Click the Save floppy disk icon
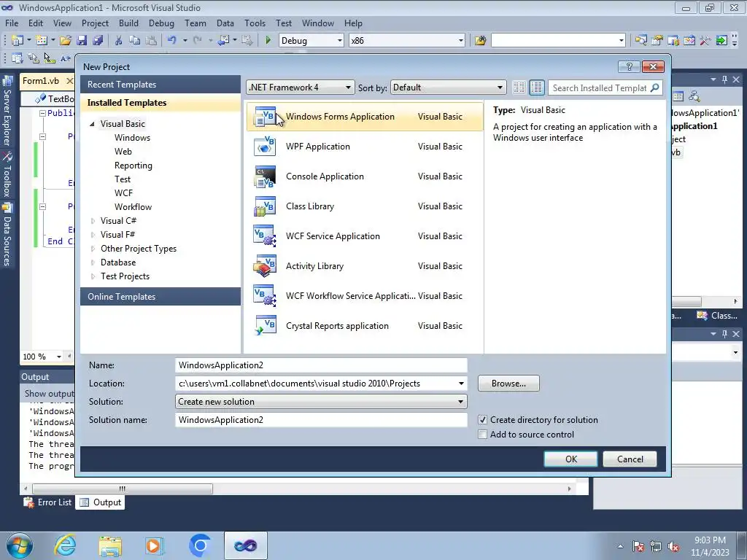This screenshot has width=747, height=560. point(82,41)
